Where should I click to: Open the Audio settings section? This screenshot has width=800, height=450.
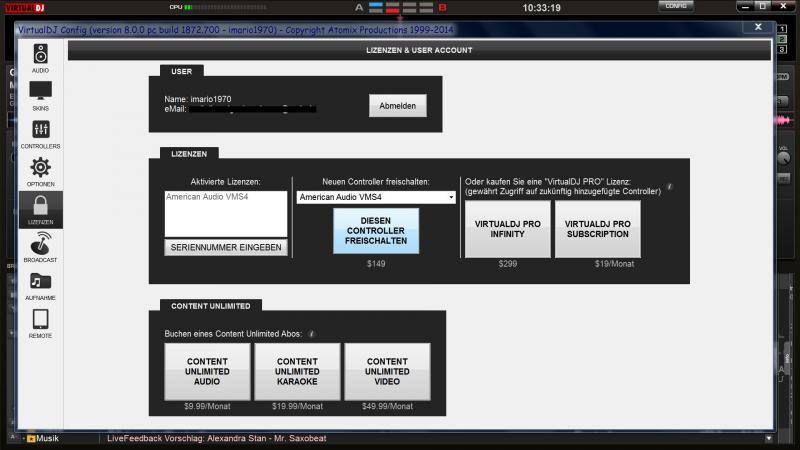pyautogui.click(x=40, y=58)
